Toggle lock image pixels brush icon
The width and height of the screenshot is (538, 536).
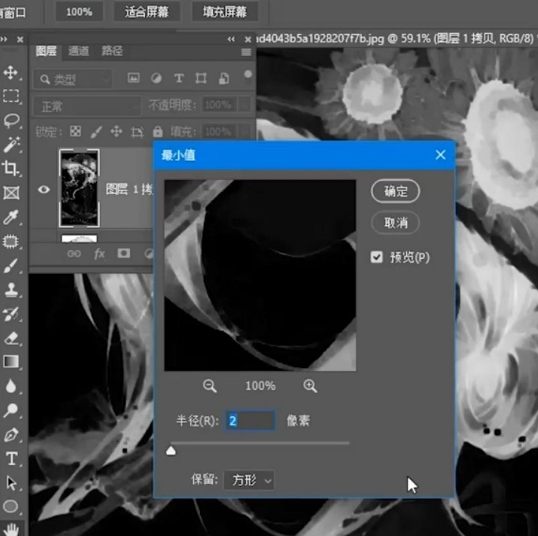click(x=96, y=132)
